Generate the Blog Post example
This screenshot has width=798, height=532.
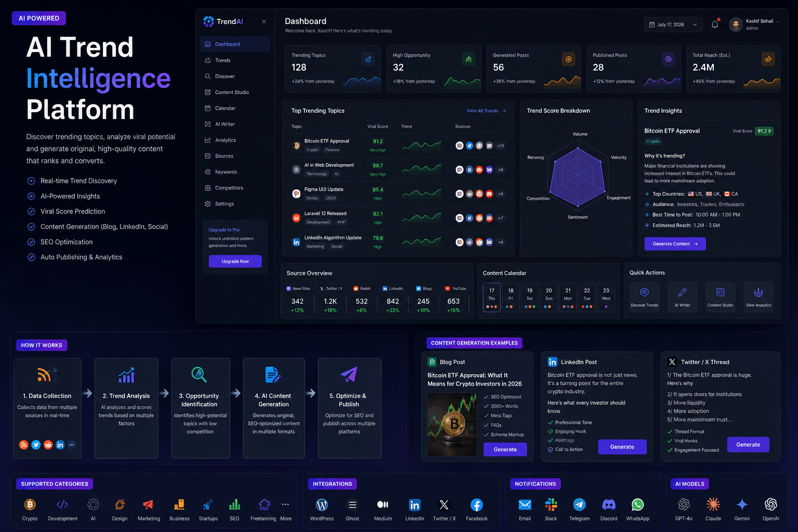(x=505, y=449)
